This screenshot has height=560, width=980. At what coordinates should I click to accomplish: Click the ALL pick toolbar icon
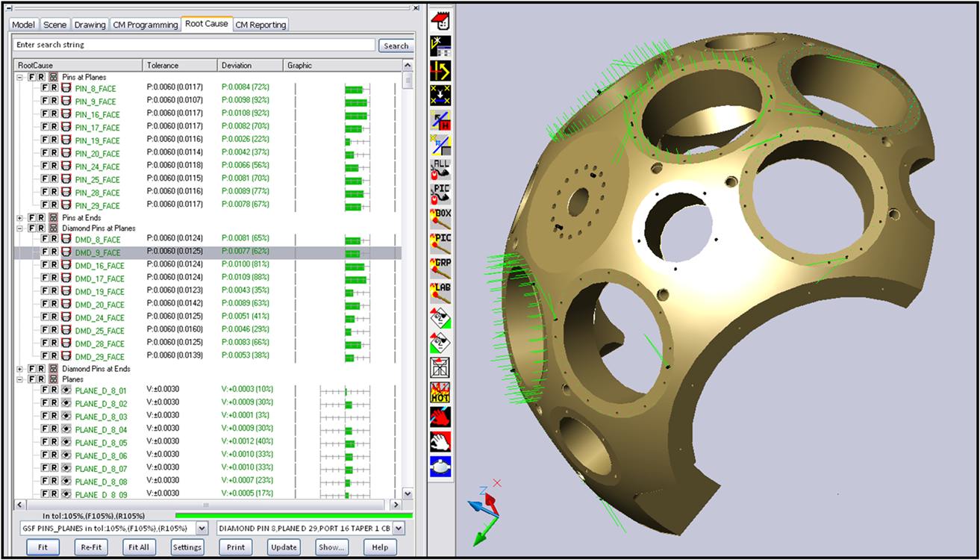coord(440,168)
